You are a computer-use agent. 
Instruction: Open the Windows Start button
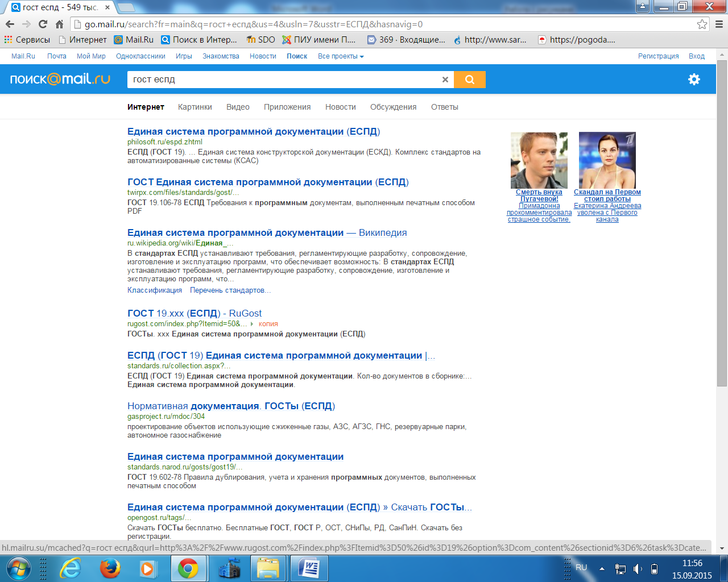(x=18, y=568)
